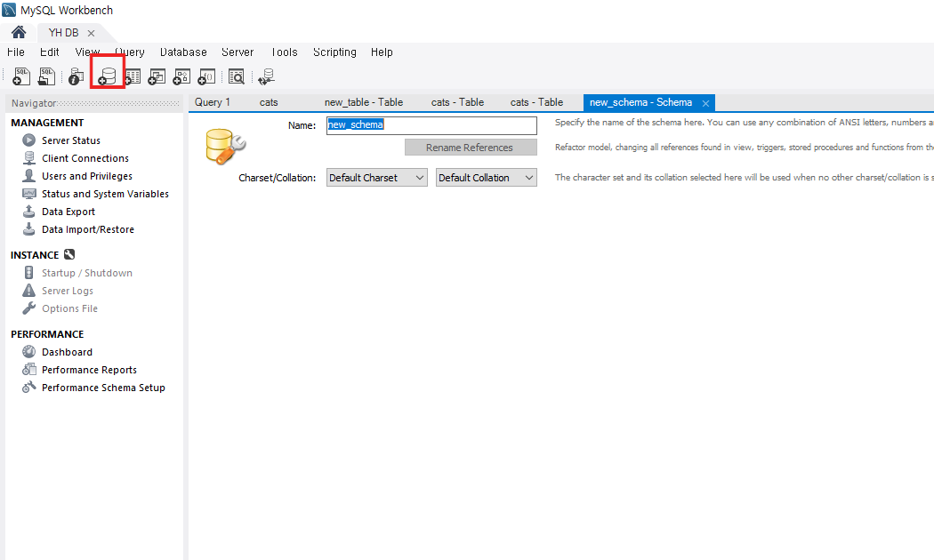Click the schema Name input field
934x560 pixels.
click(x=431, y=125)
